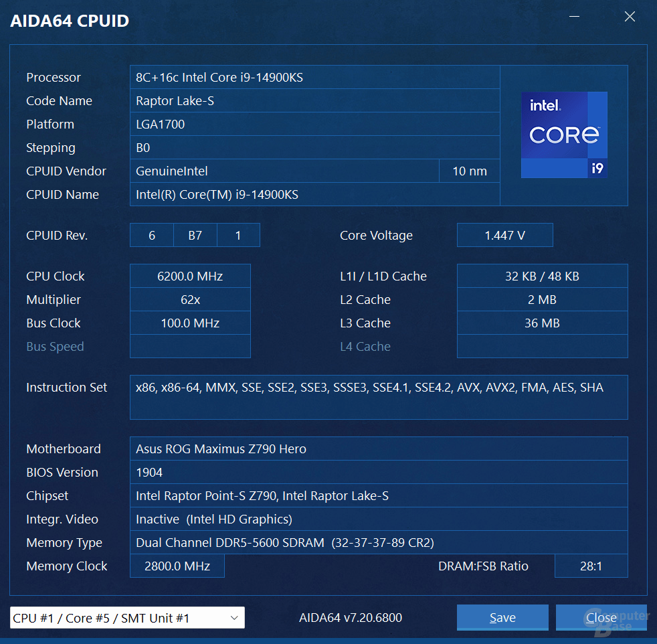
Task: Click the DRAM:FSB Ratio value 28:1
Action: (591, 566)
